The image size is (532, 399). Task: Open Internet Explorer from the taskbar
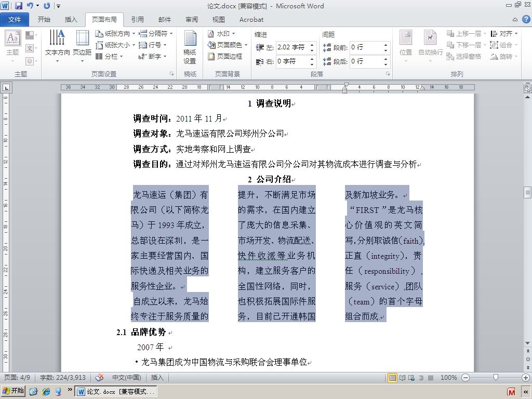tap(46, 392)
